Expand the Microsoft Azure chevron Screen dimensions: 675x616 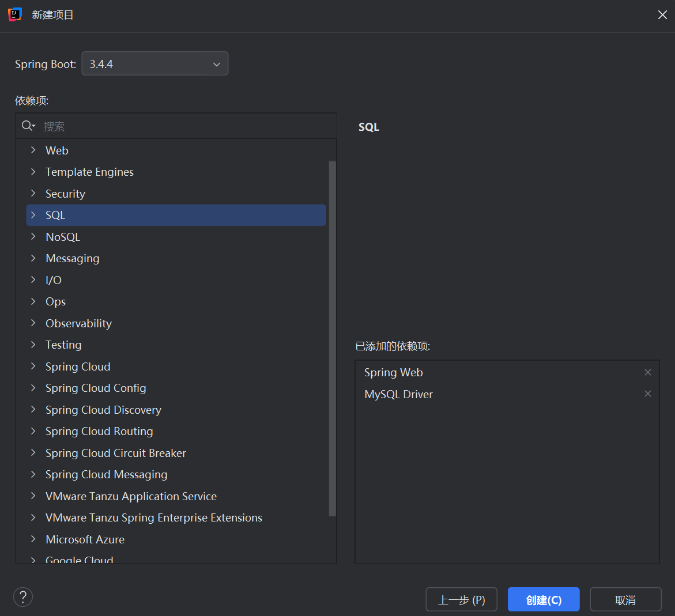click(x=33, y=539)
